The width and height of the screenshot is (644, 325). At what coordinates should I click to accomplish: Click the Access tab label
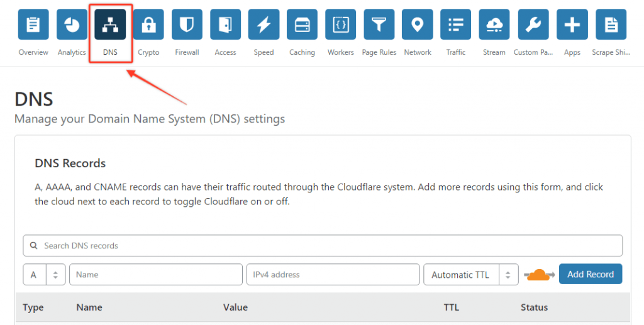(226, 52)
